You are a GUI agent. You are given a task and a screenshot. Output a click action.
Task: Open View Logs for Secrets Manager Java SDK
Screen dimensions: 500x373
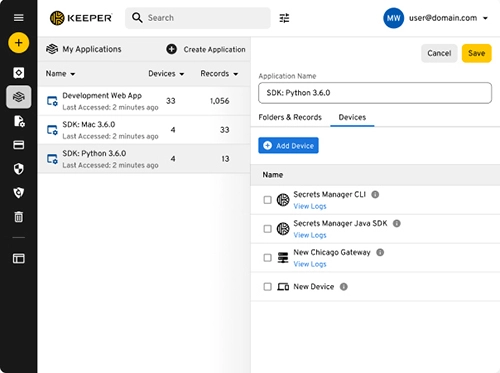tap(310, 235)
